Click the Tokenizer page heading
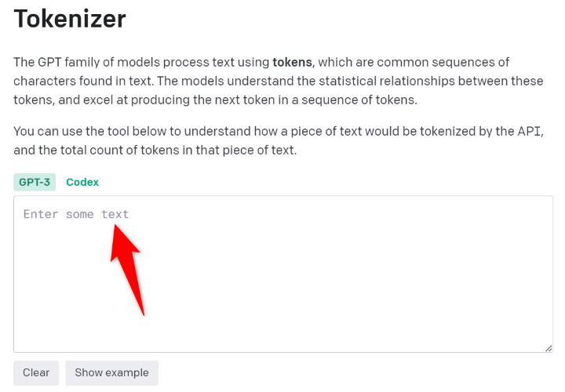565x392 pixels. click(x=70, y=19)
